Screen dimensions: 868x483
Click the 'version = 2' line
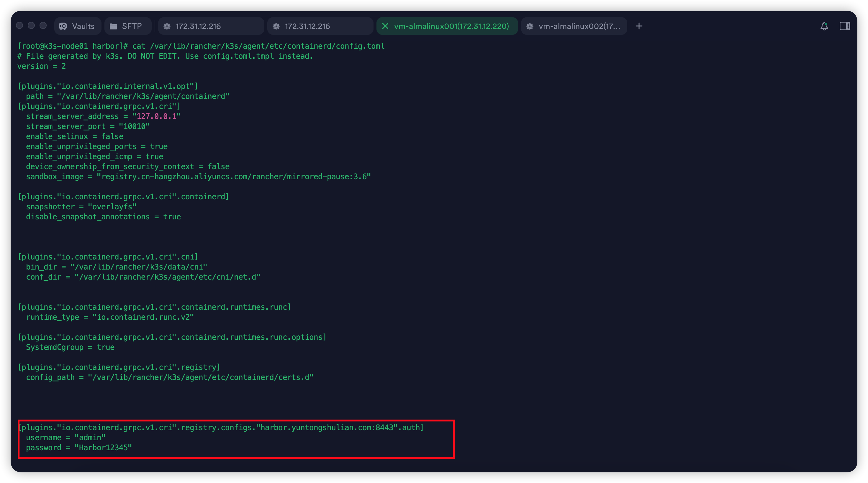[x=41, y=66]
